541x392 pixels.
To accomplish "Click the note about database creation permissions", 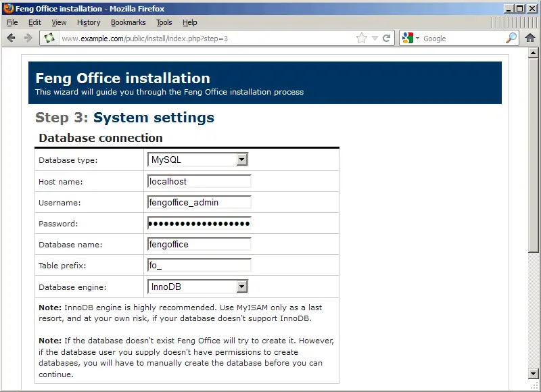I will (187, 357).
